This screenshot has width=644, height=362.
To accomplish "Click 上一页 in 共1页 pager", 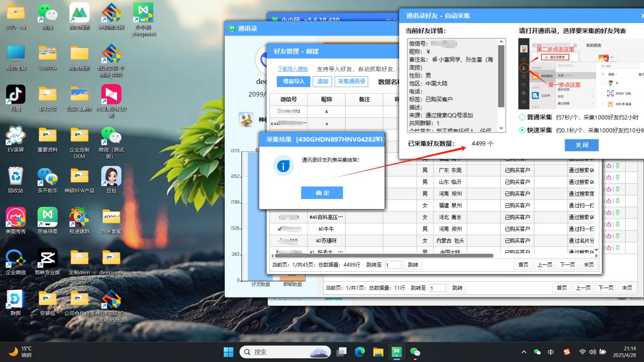I will pyautogui.click(x=583, y=288).
